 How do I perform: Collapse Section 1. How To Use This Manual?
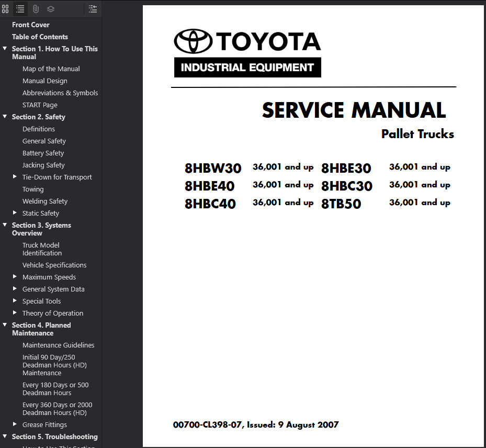click(5, 49)
